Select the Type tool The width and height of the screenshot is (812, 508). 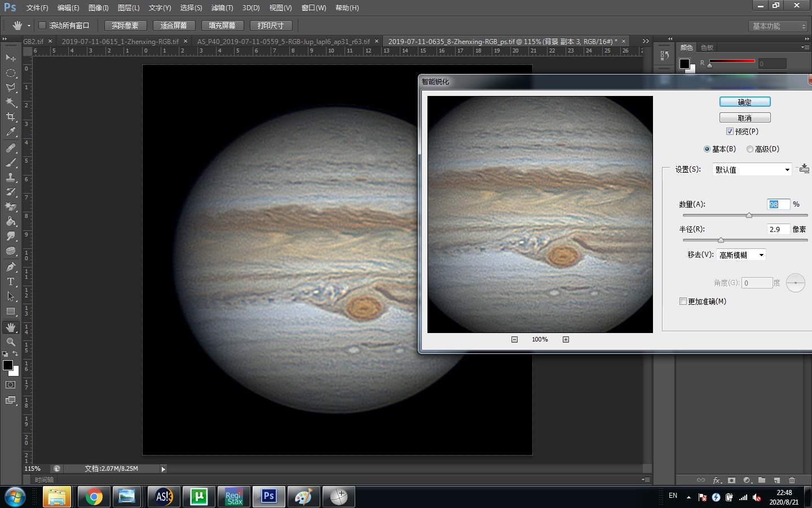11,282
